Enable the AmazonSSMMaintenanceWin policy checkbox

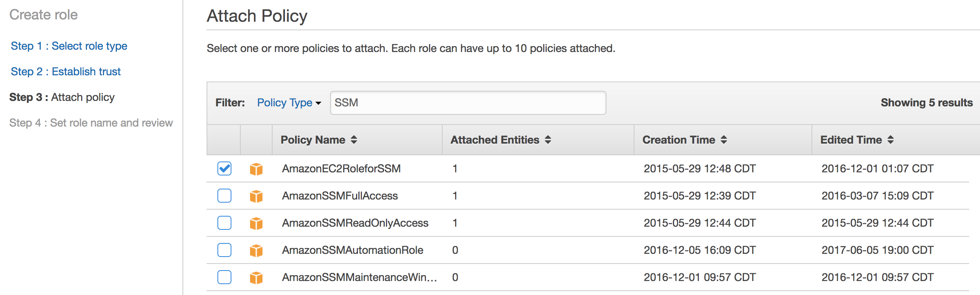(224, 277)
